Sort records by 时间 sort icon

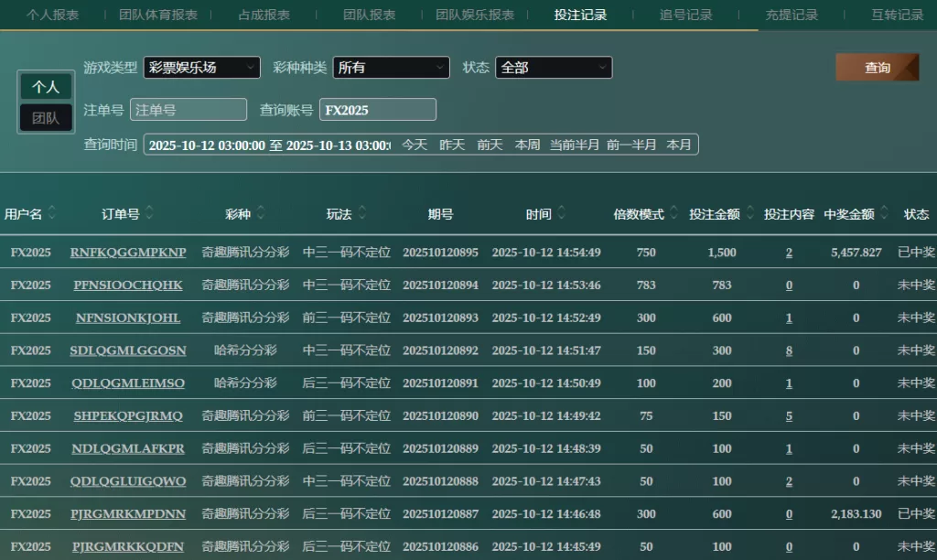[x=562, y=214]
